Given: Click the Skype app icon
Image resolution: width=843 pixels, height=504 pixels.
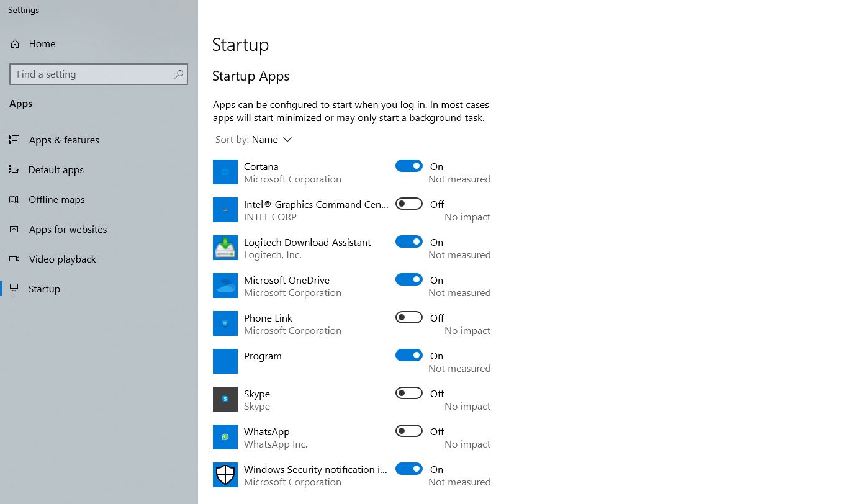Looking at the screenshot, I should pos(225,399).
